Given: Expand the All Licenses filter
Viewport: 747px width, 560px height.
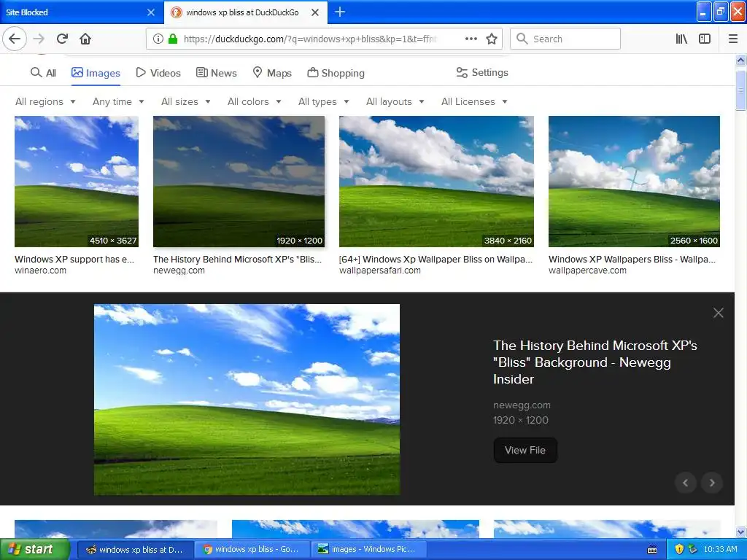Looking at the screenshot, I should pos(474,101).
